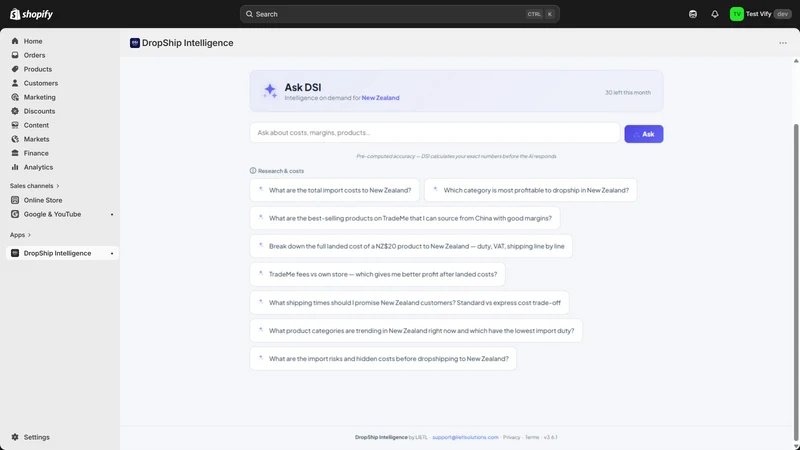
Task: Click the Online Store icon
Action: (15, 200)
